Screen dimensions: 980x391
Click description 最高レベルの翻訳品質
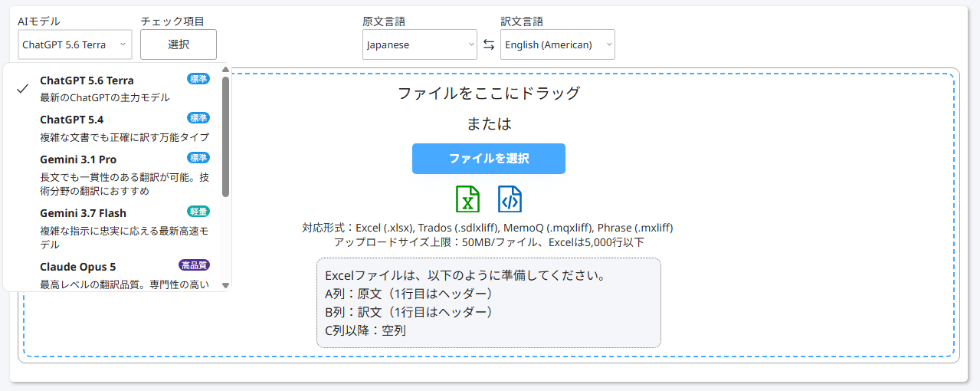[x=124, y=285]
